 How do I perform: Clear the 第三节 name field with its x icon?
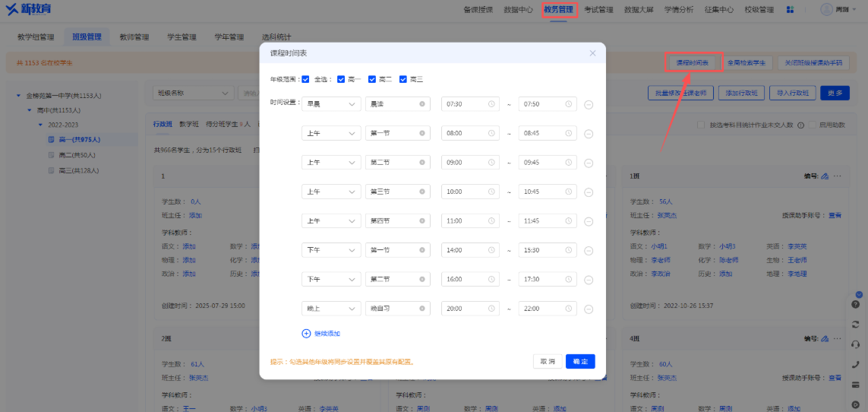tap(422, 191)
